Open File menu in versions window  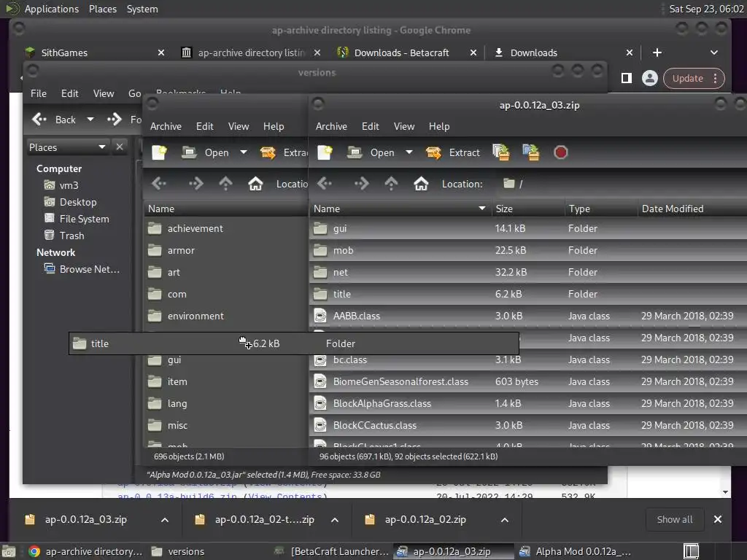point(39,93)
